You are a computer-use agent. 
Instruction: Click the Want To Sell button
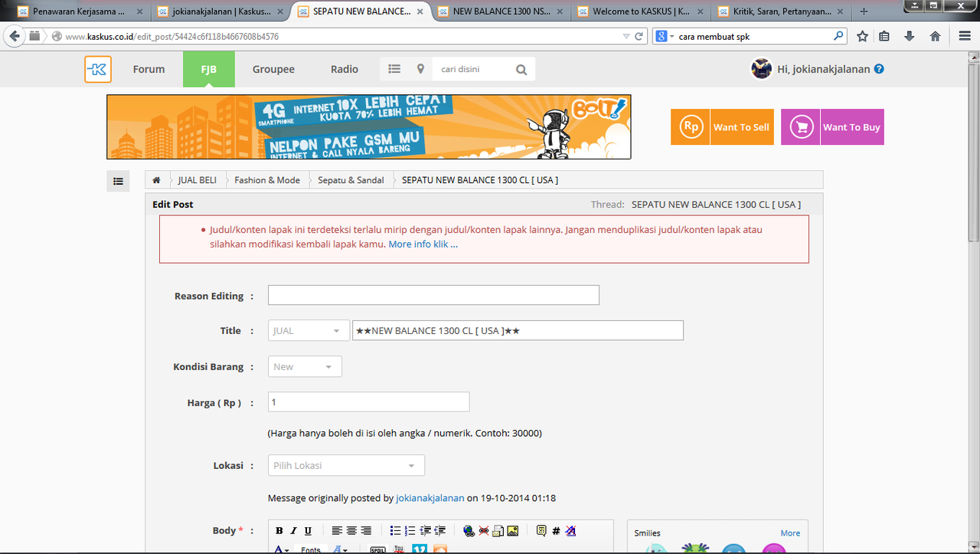tap(723, 127)
